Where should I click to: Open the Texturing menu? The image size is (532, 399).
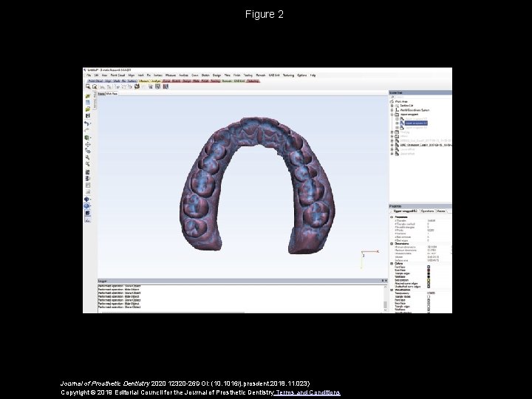coord(288,75)
